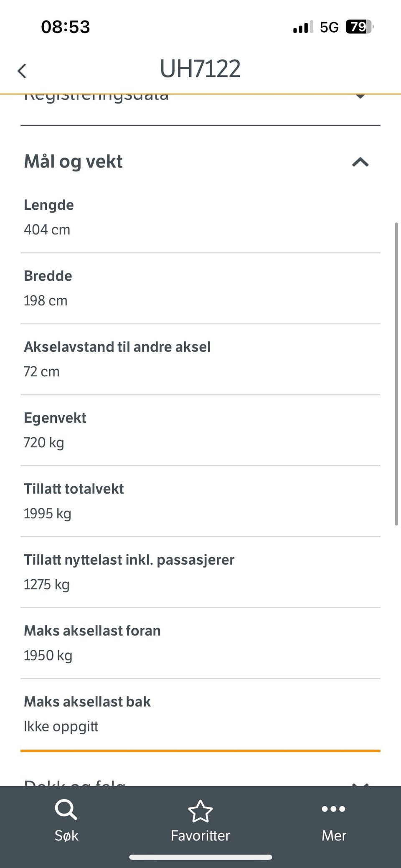Tap the Mål og vekt heading
This screenshot has width=401, height=868.
pyautogui.click(x=73, y=162)
